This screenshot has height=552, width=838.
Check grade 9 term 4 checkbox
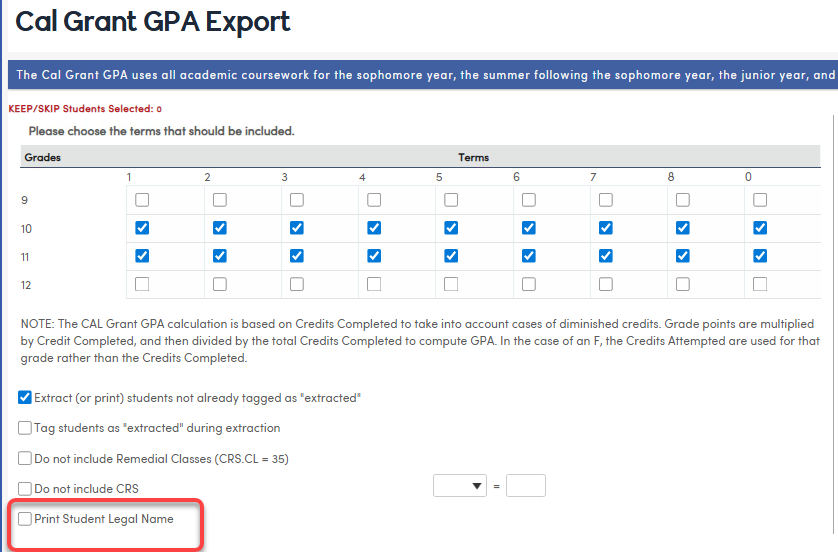(x=374, y=200)
